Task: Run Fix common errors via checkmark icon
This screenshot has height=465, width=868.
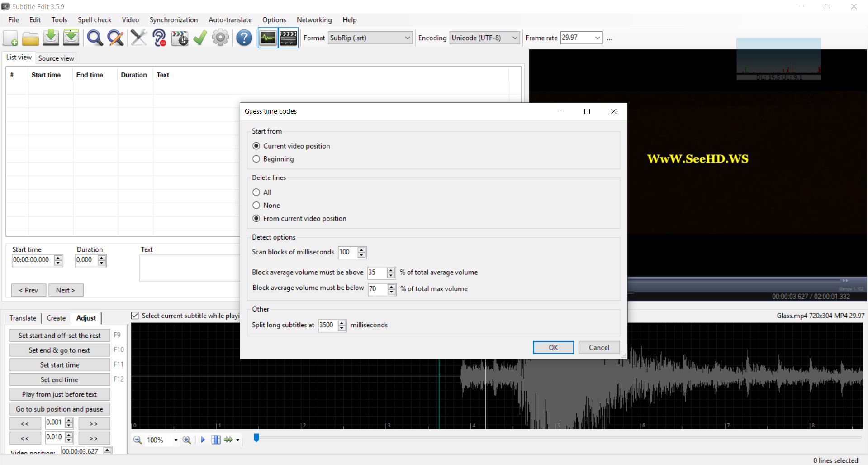Action: pos(199,38)
